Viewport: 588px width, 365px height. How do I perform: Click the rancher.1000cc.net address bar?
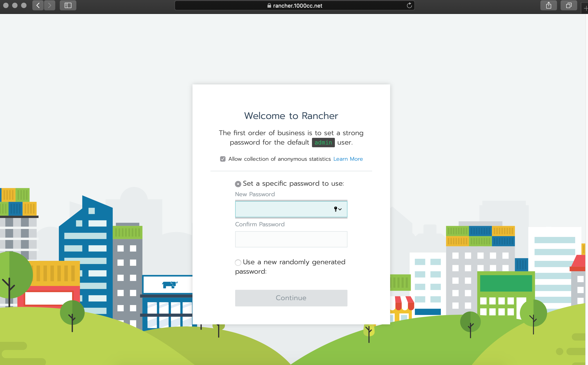click(x=294, y=5)
